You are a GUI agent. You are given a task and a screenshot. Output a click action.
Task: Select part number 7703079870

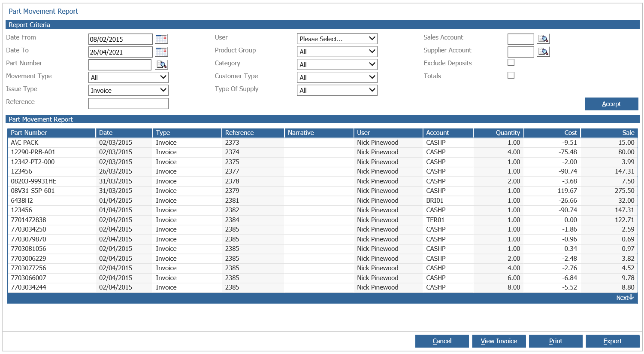pos(28,239)
